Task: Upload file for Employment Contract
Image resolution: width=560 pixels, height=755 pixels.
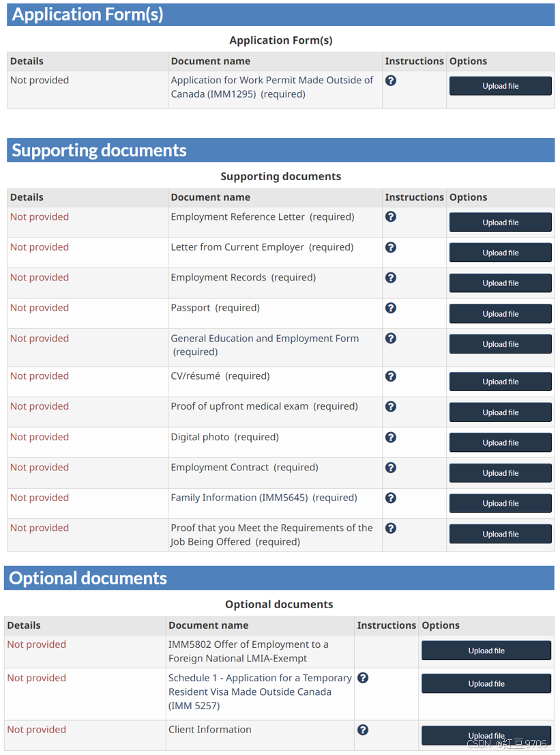Action: [x=501, y=473]
